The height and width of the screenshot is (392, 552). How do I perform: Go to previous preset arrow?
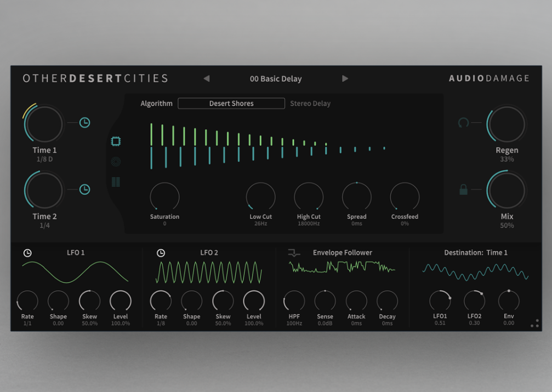click(x=207, y=78)
